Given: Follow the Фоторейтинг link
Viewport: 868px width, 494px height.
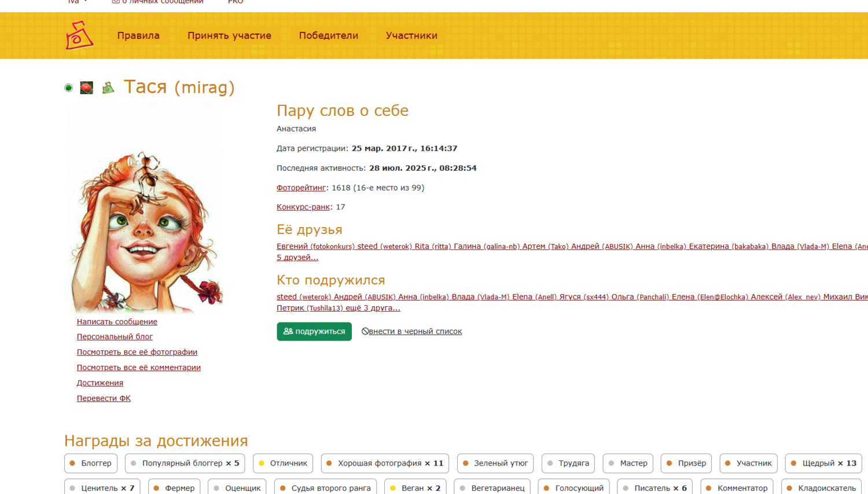Looking at the screenshot, I should [301, 188].
